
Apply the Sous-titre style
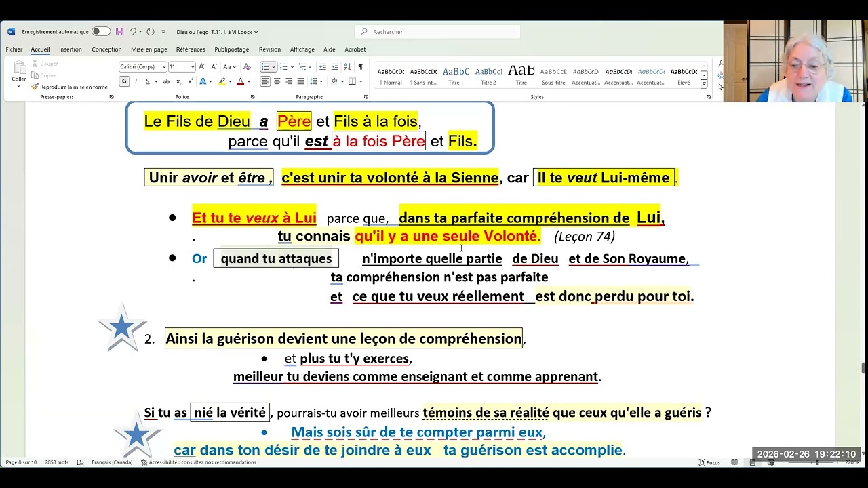click(x=553, y=75)
